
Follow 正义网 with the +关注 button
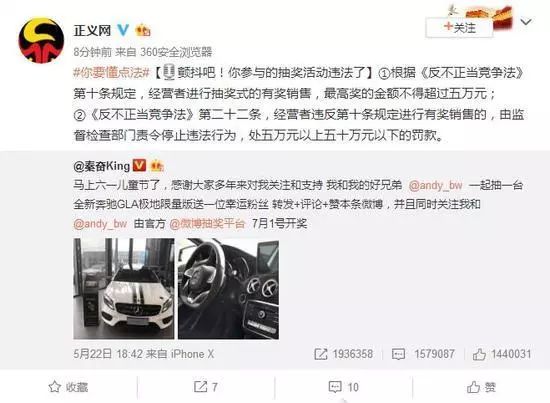(459, 27)
